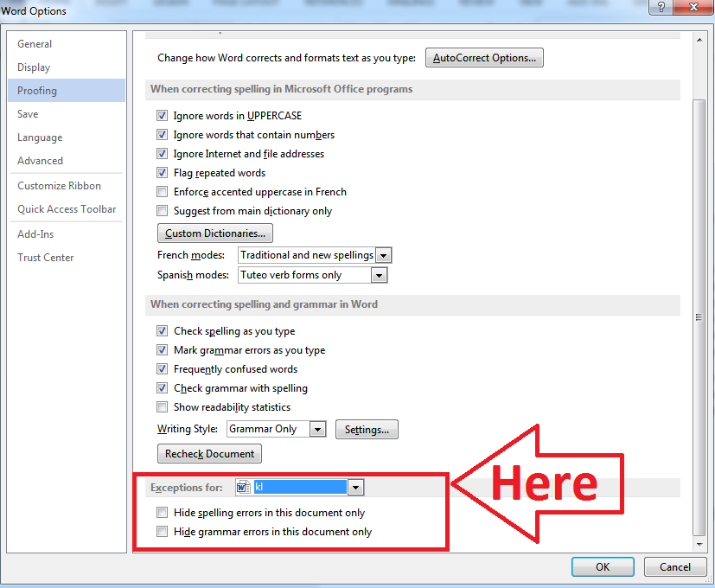Enable Show readability statistics

click(162, 406)
